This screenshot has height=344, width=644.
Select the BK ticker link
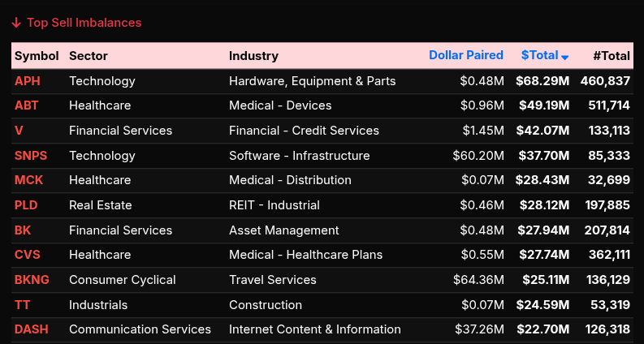(x=23, y=230)
